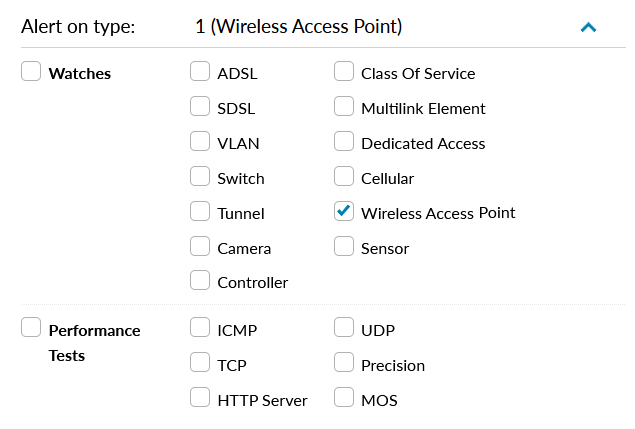Tick the Sensor checkbox
635x429 pixels.
[344, 247]
